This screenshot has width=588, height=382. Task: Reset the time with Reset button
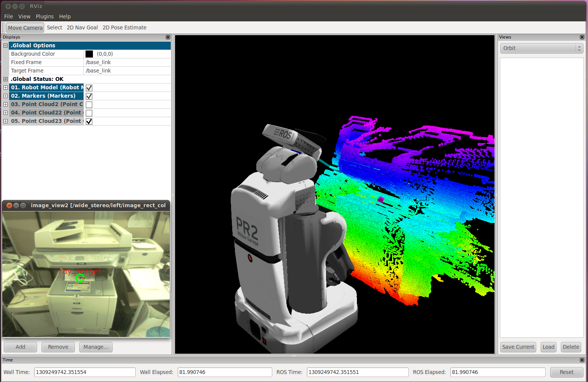point(566,372)
